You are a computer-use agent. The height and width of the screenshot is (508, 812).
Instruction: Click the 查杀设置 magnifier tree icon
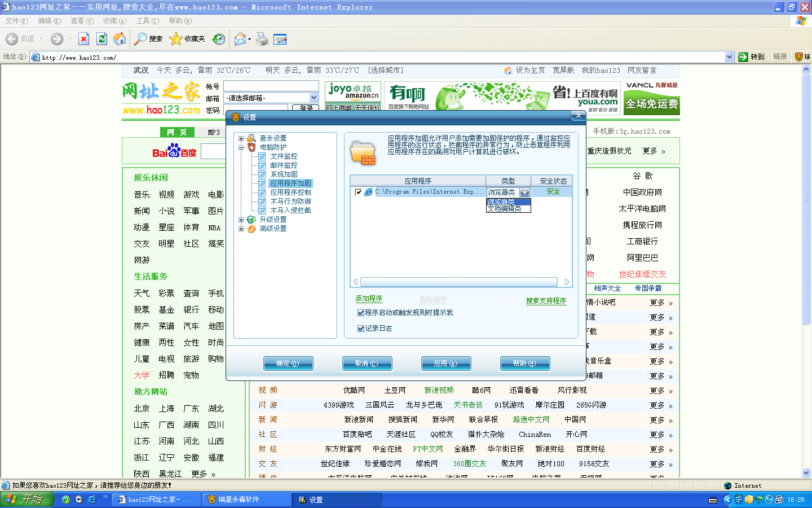tap(251, 138)
